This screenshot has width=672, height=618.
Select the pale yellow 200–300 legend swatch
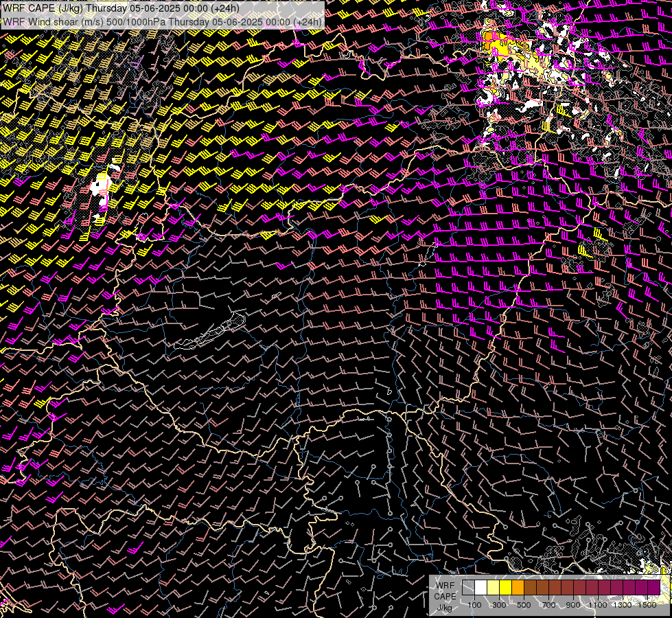(x=494, y=588)
